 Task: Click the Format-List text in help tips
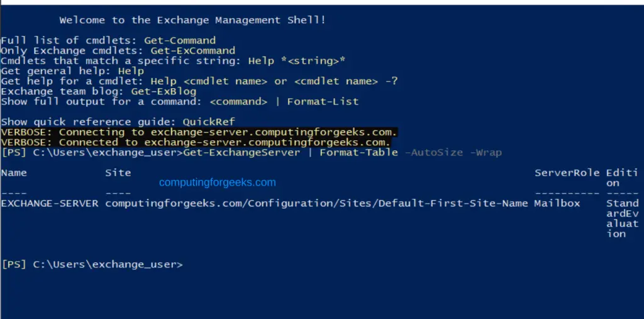coord(323,101)
